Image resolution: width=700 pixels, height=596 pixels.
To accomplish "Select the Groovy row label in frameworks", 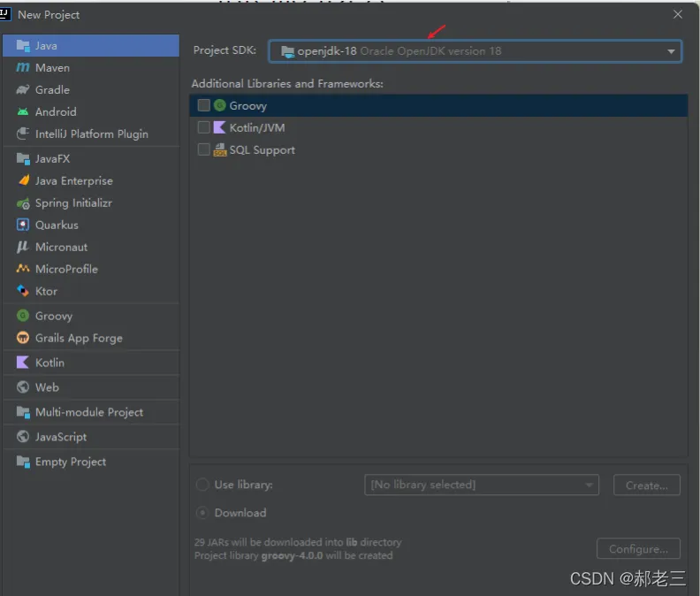I will (247, 106).
